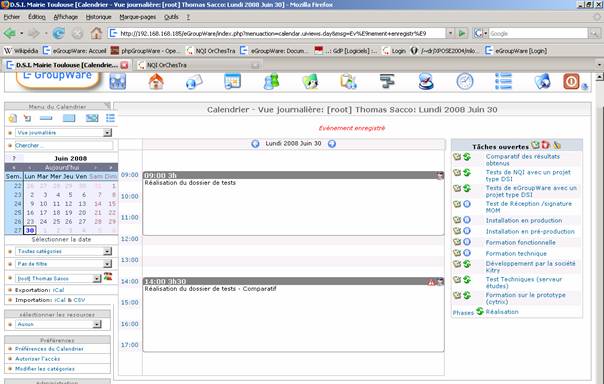Open the Fichier menu
Screen dimensions: 604x384
point(12,17)
